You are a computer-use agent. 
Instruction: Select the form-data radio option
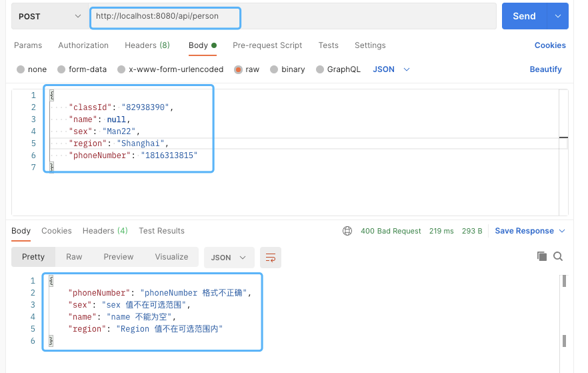pyautogui.click(x=61, y=69)
